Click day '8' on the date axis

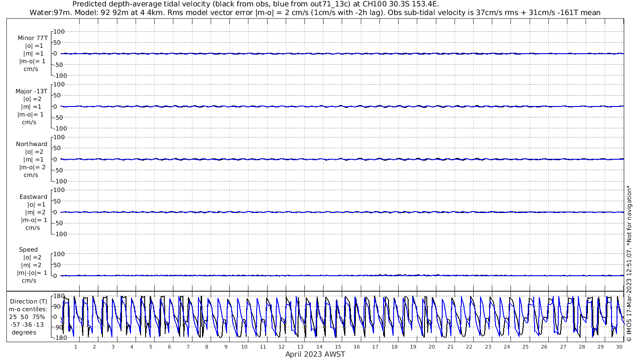(207, 347)
